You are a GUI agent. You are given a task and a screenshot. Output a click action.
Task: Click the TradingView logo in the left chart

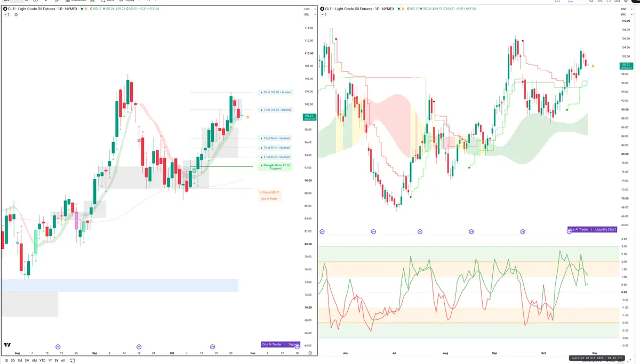(x=7, y=345)
